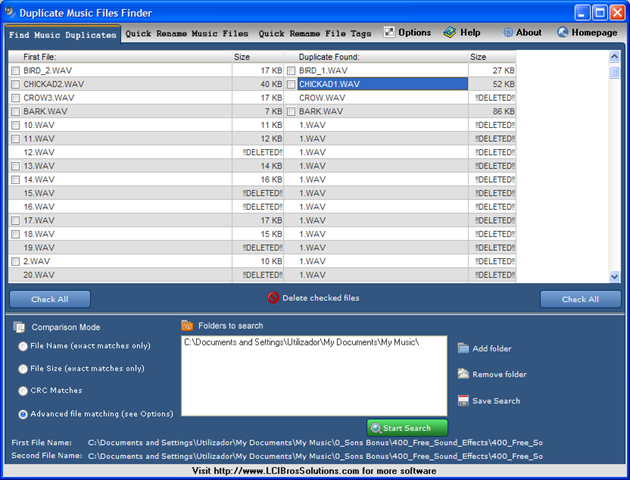Image resolution: width=630 pixels, height=480 pixels.
Task: Select File Name exact matches radio button
Action: [x=23, y=346]
